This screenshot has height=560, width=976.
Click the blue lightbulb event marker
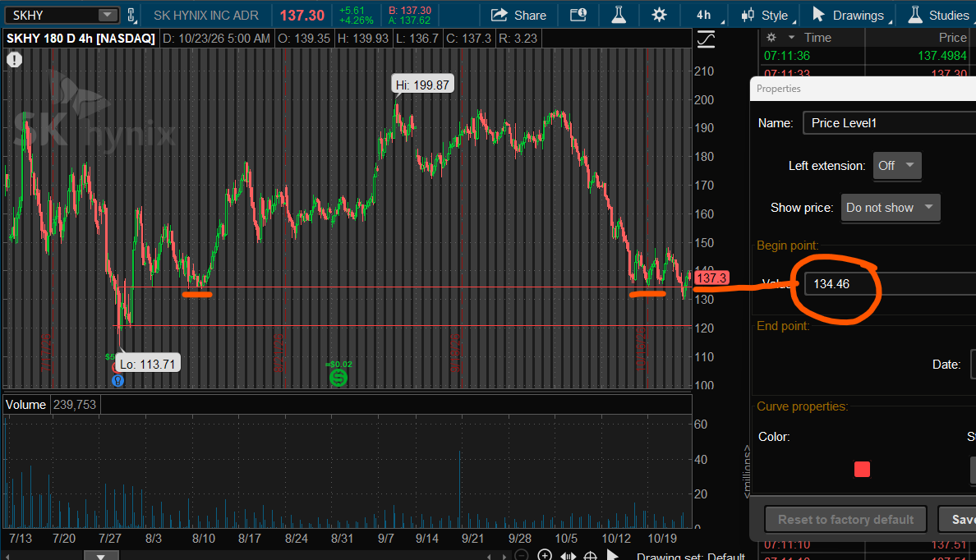117,380
